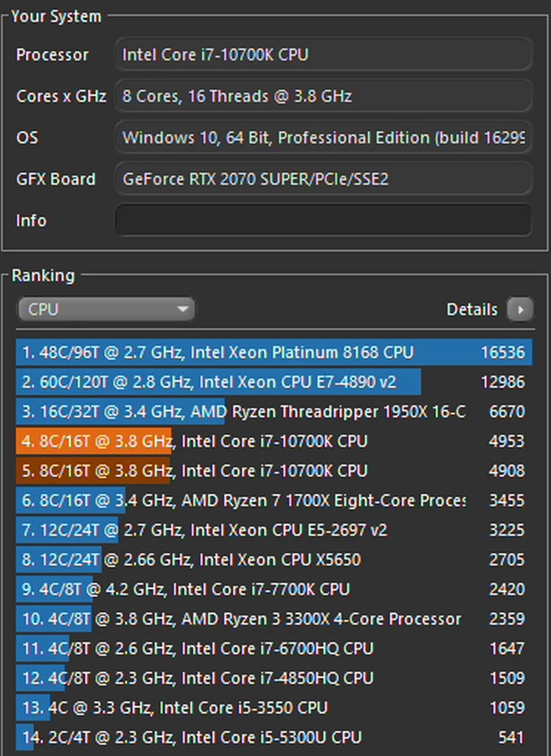The width and height of the screenshot is (551, 756).
Task: Click the score value 12986
Action: click(x=503, y=382)
